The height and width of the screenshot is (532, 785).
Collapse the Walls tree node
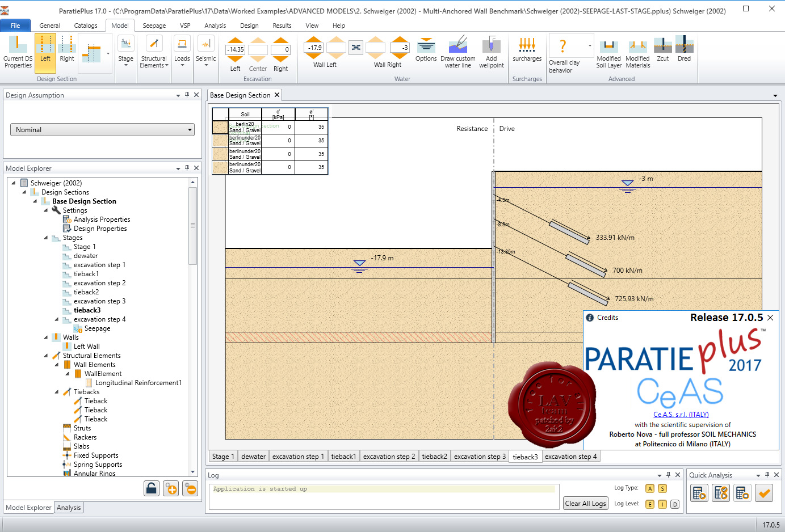[x=46, y=337]
